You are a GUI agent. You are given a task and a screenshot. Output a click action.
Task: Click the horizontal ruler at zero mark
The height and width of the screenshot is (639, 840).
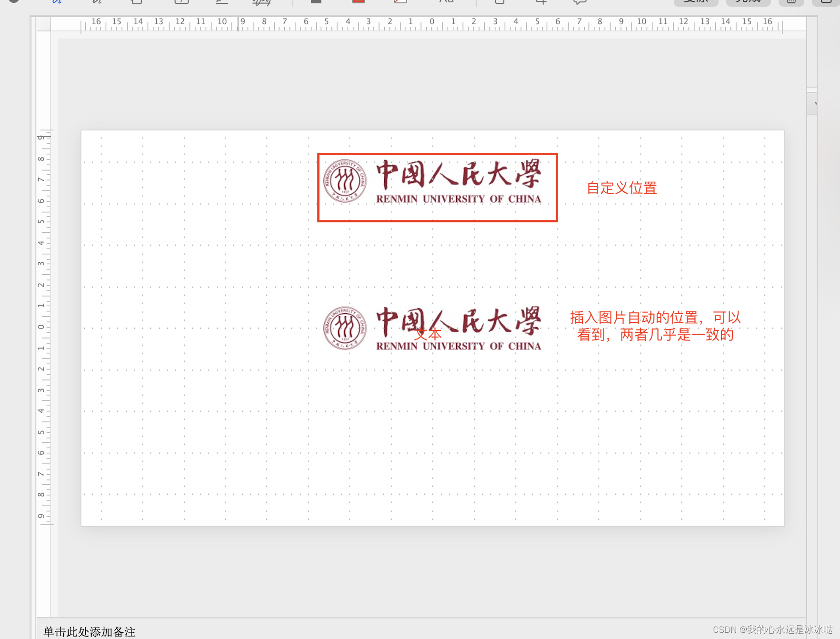pyautogui.click(x=432, y=22)
